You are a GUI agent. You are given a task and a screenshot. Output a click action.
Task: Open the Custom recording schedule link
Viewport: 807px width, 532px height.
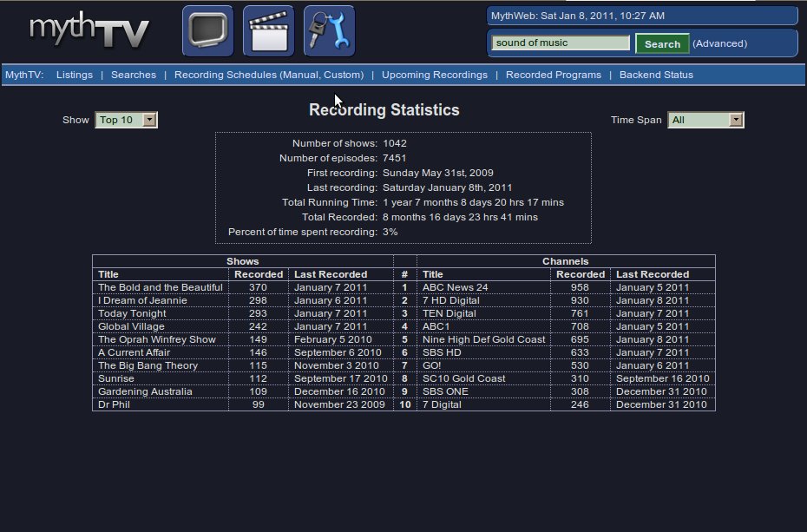342,75
